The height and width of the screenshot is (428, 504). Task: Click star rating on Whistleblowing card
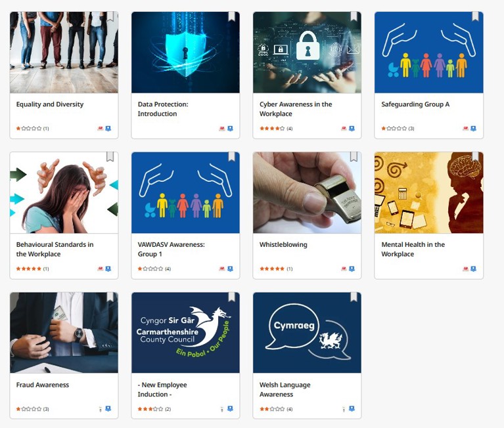click(x=272, y=268)
